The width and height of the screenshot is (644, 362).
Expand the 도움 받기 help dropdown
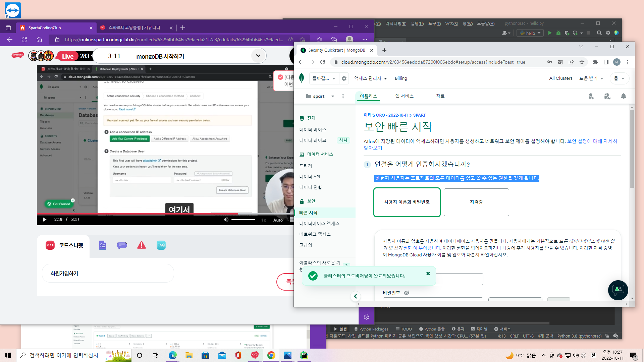(x=591, y=78)
